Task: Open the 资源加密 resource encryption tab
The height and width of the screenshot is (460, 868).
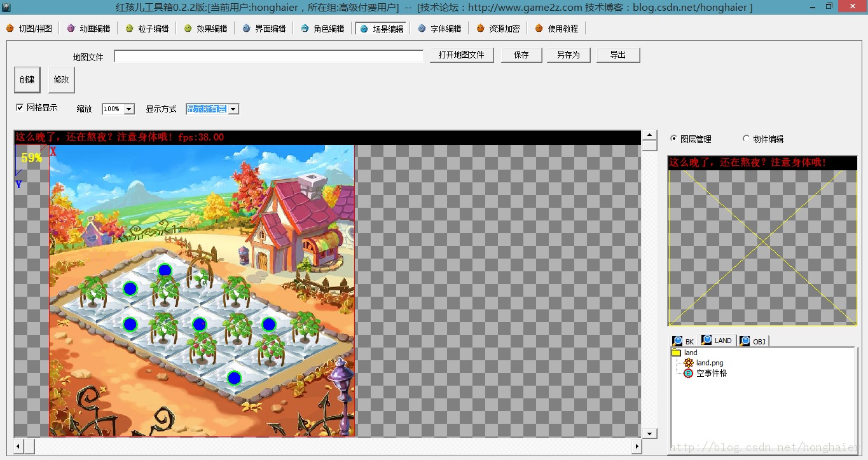Action: [x=499, y=29]
